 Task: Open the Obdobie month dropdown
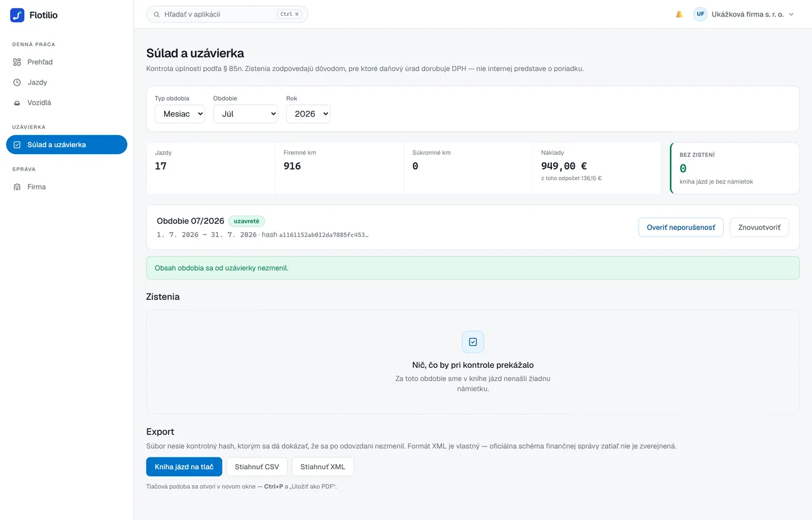click(246, 114)
